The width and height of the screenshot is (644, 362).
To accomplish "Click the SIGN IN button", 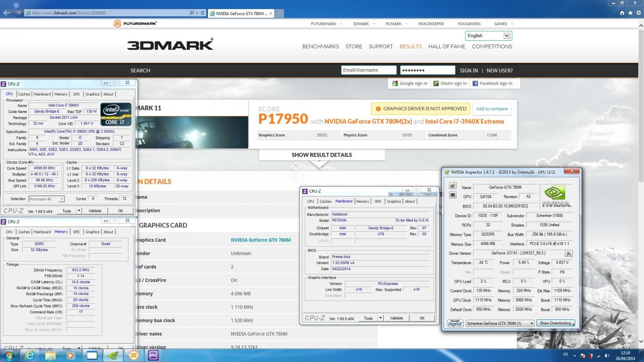I will tap(469, 70).
